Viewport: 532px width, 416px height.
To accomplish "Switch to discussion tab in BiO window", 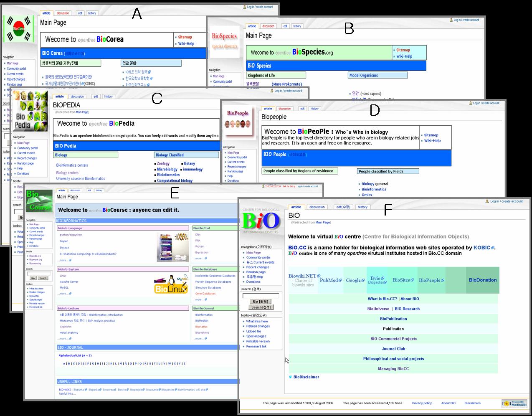I will (x=317, y=207).
